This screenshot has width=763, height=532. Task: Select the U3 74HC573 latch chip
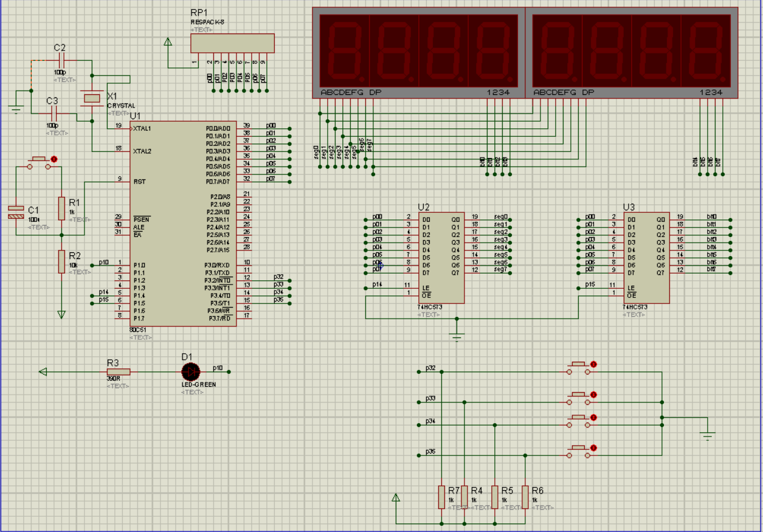[x=646, y=258]
